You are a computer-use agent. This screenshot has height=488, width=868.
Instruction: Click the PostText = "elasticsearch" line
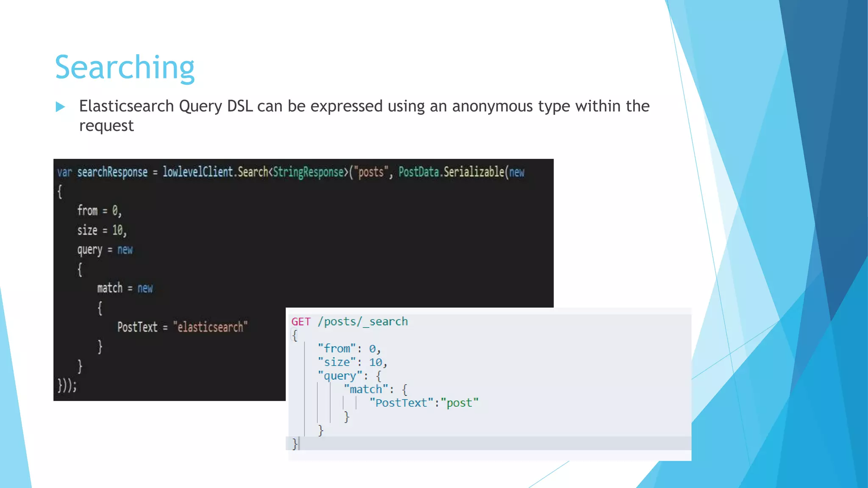click(182, 327)
